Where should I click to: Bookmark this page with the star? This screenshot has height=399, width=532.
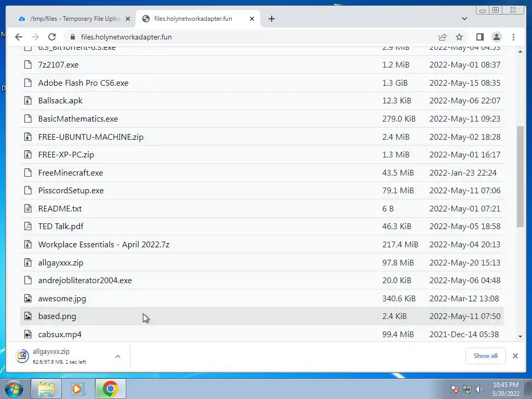(x=459, y=37)
